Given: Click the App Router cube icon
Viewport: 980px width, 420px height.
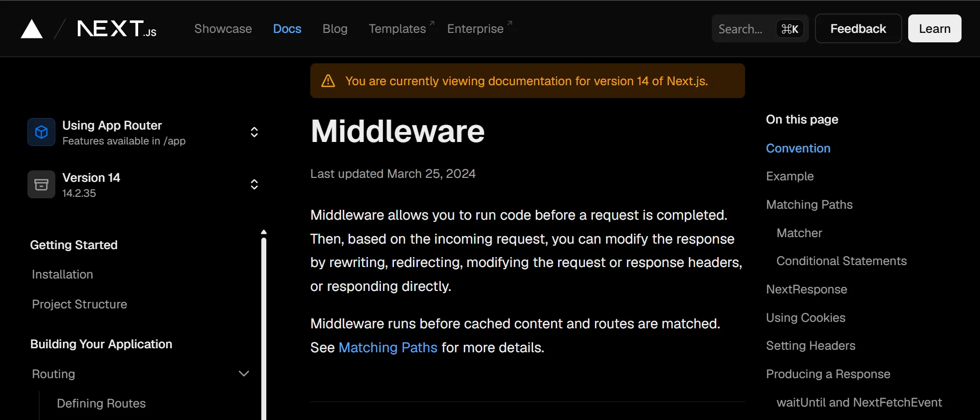Looking at the screenshot, I should (41, 132).
